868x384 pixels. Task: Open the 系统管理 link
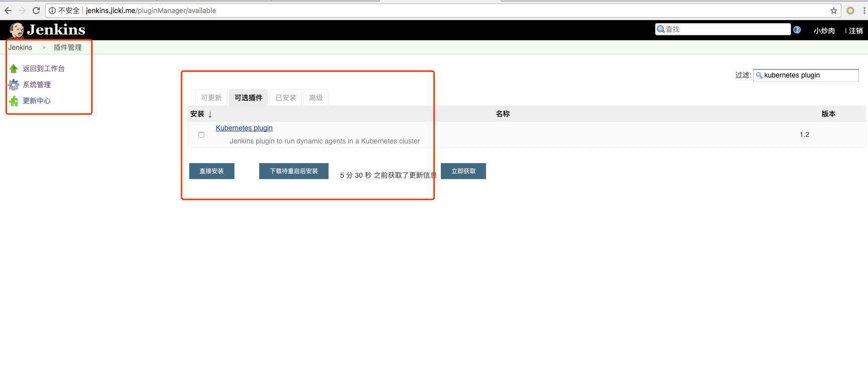coord(37,85)
